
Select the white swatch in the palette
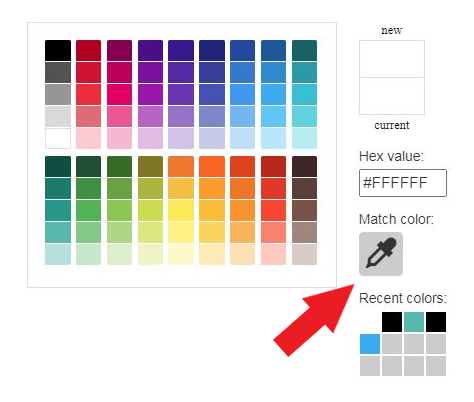click(58, 138)
